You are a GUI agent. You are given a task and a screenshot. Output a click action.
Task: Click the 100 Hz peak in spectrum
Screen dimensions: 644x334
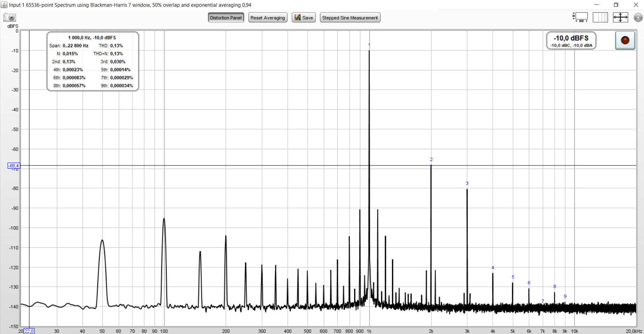(x=164, y=219)
